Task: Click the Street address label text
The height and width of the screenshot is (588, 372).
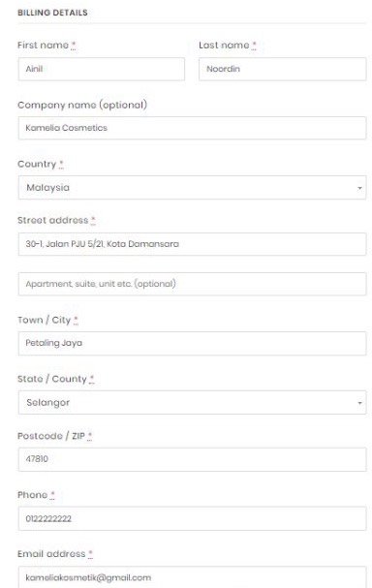Action: 53,220
